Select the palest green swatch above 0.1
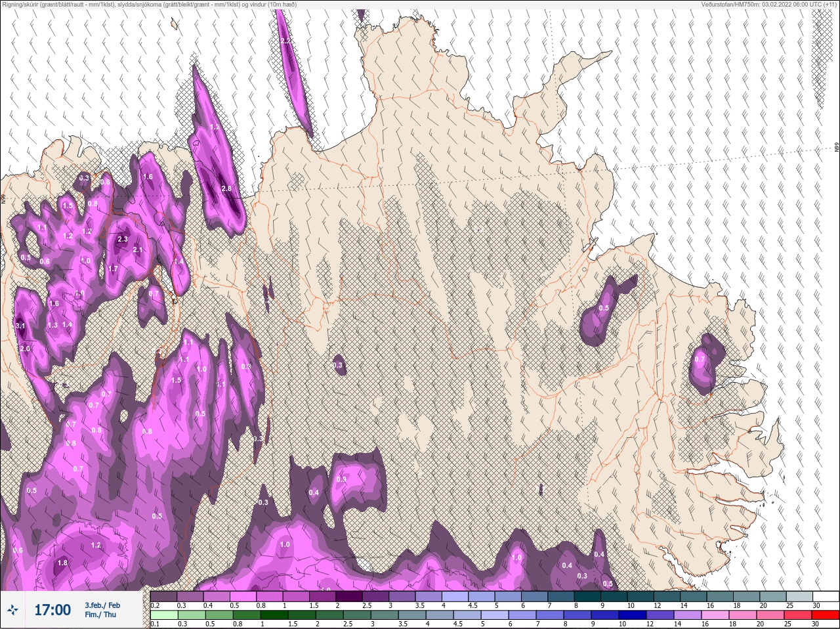This screenshot has height=629, width=840. tap(163, 616)
